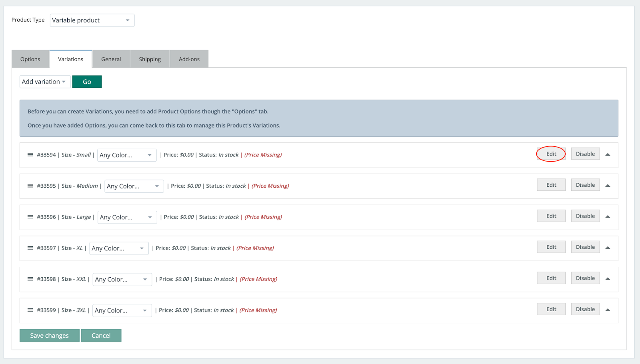The width and height of the screenshot is (640, 364).
Task: Click the reorder handle on variation #33596
Action: [x=30, y=217]
